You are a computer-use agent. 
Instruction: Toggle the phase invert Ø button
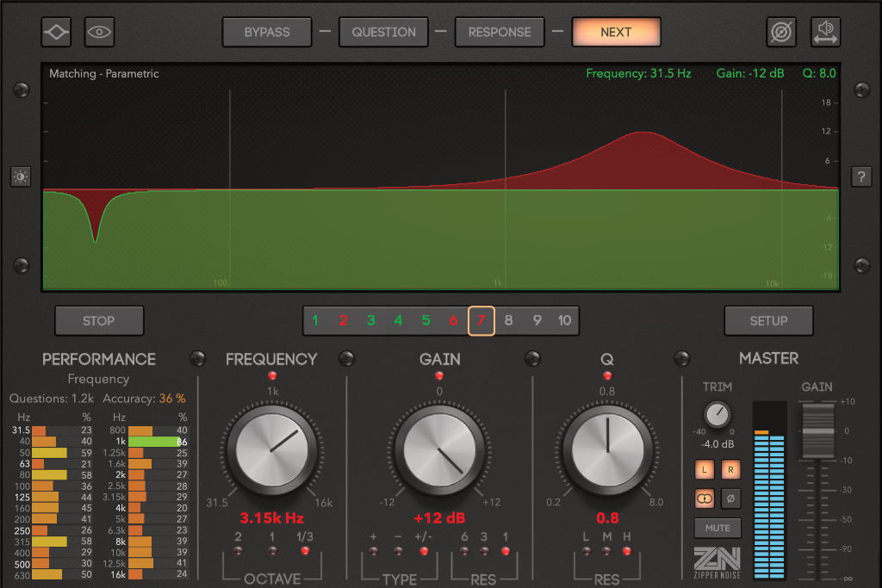point(730,498)
